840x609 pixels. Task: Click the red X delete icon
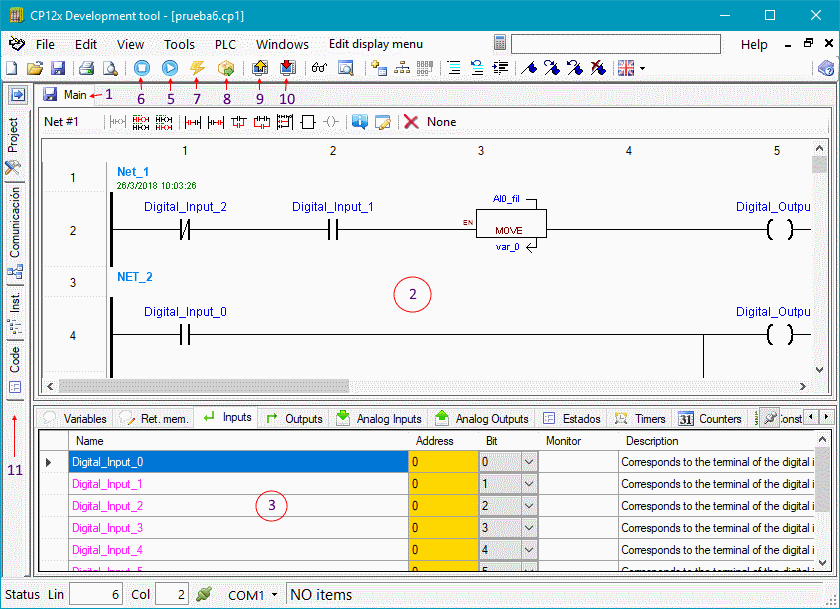pyautogui.click(x=411, y=122)
